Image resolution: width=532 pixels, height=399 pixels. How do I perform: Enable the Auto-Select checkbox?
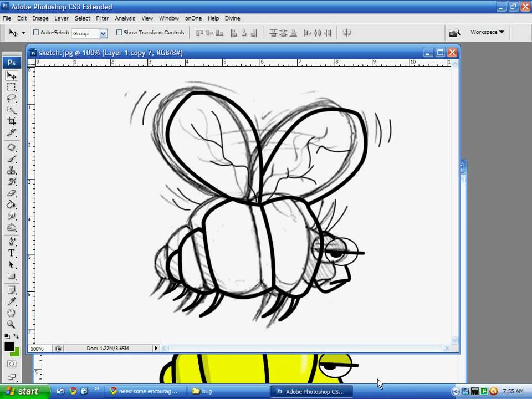(36, 33)
